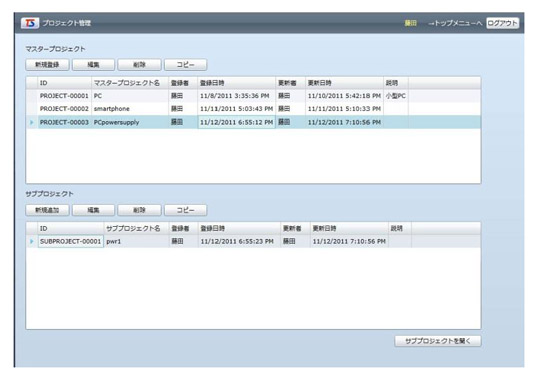Click registration date '11/8/2011 3:35:36 PM'

(x=237, y=96)
